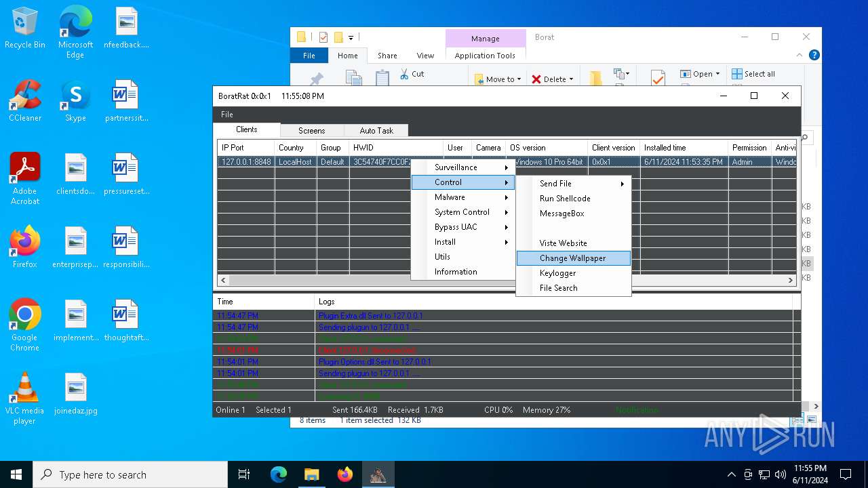Choose Utils in the context menu
This screenshot has width=868, height=488.
click(463, 257)
